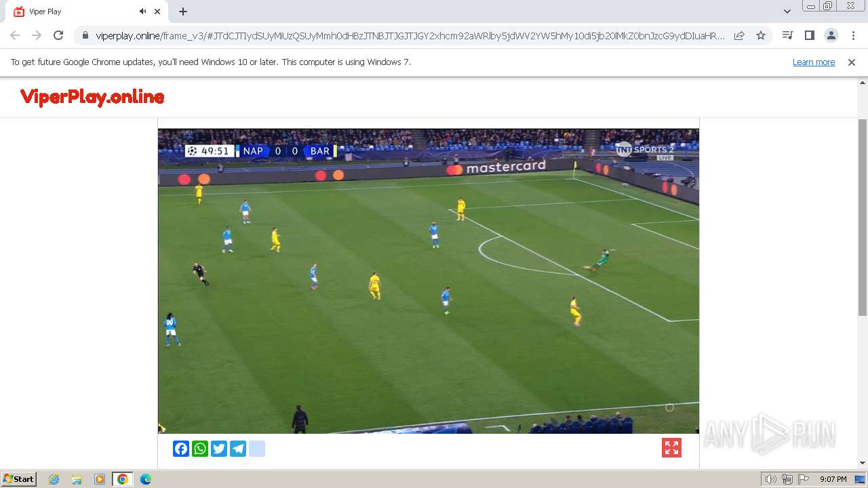The height and width of the screenshot is (488, 868).
Task: Go back to previous page
Action: [x=15, y=35]
